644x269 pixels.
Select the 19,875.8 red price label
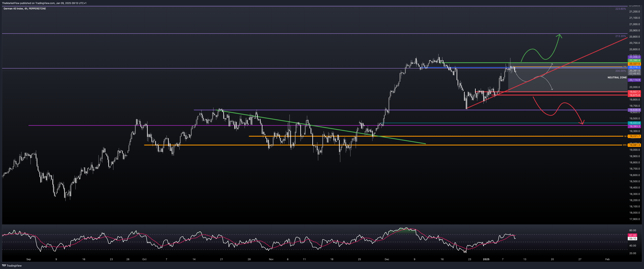[x=635, y=95]
